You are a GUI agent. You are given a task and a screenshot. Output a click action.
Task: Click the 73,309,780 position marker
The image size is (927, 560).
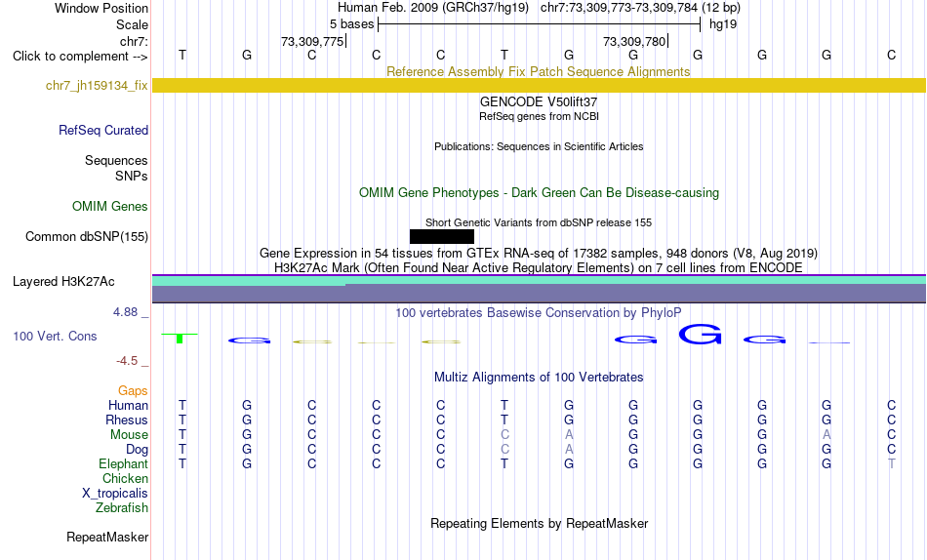coord(634,41)
